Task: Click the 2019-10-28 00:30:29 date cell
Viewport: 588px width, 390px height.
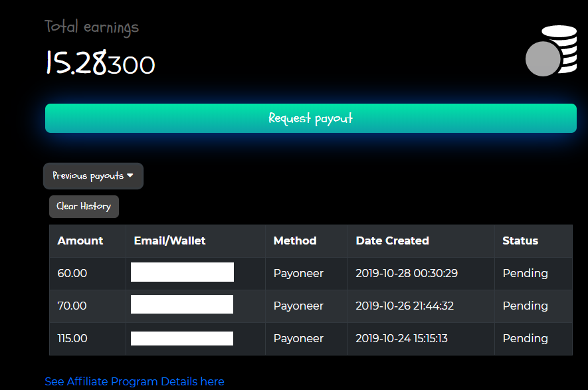Action: pyautogui.click(x=407, y=273)
